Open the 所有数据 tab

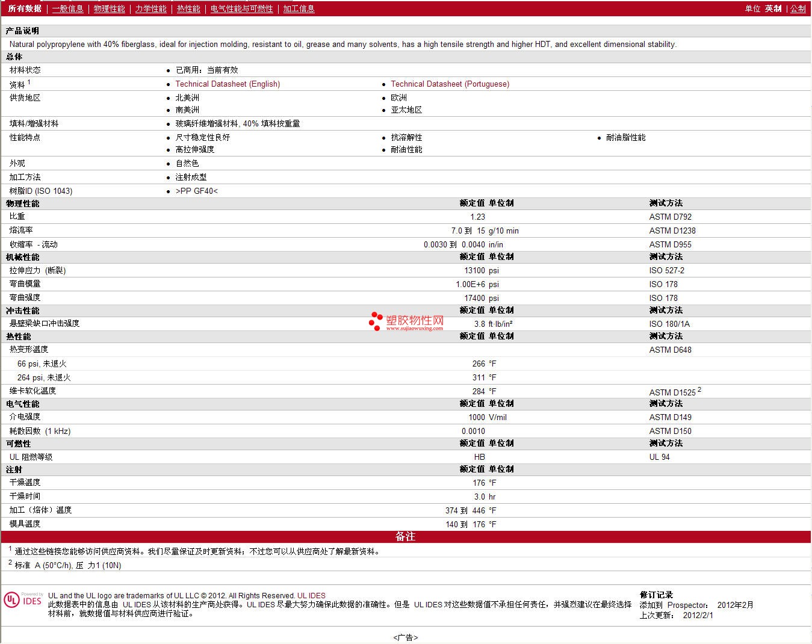tap(25, 8)
